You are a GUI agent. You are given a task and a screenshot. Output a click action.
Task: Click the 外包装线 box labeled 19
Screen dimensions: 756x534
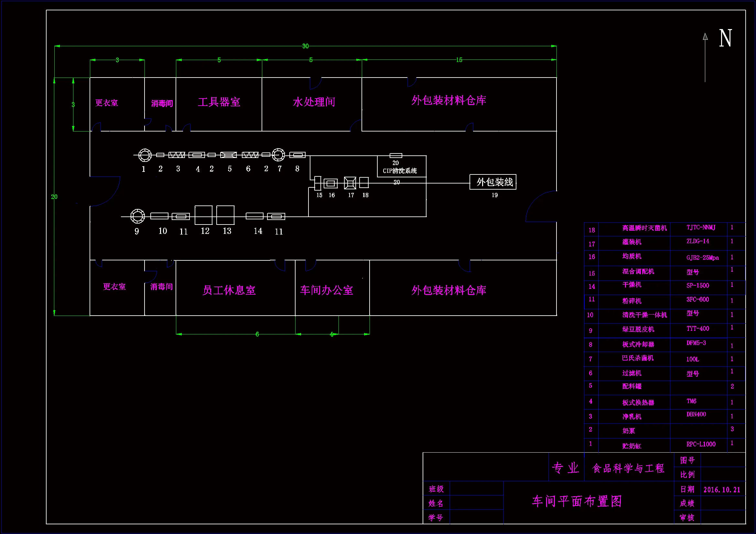(x=493, y=182)
